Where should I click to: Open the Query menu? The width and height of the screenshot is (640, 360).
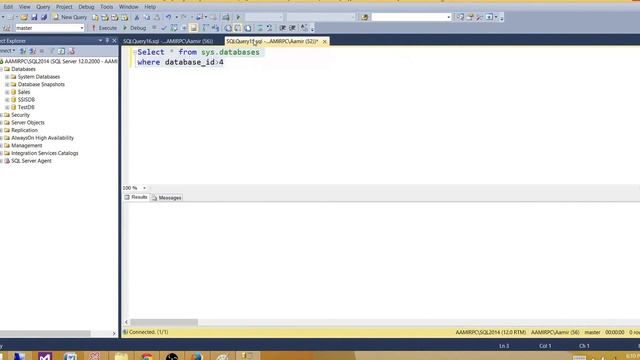click(x=43, y=7)
